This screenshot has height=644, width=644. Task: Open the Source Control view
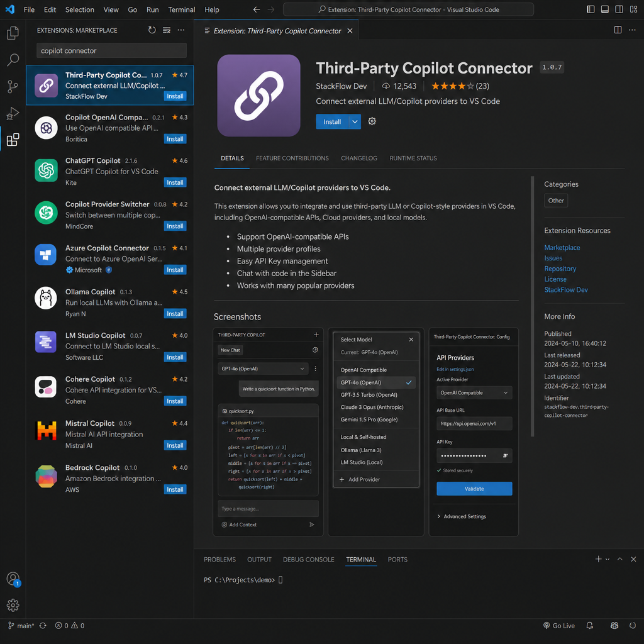pyautogui.click(x=13, y=86)
